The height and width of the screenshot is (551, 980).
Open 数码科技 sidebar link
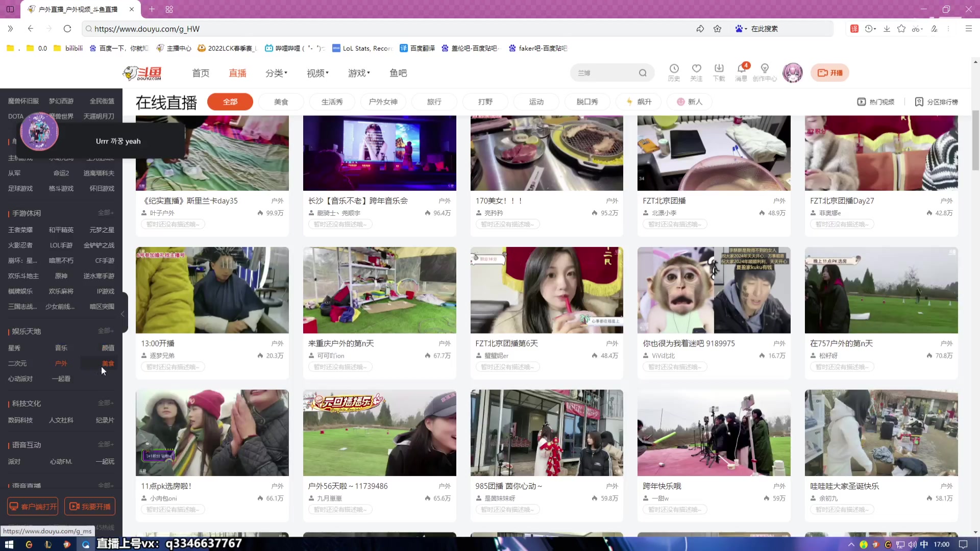20,420
